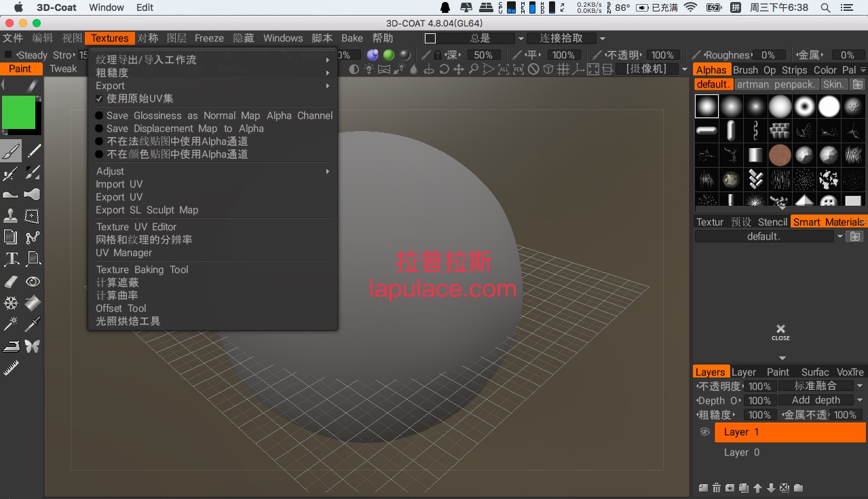Switch to the Strips tab
The height and width of the screenshot is (499, 868).
(x=794, y=70)
